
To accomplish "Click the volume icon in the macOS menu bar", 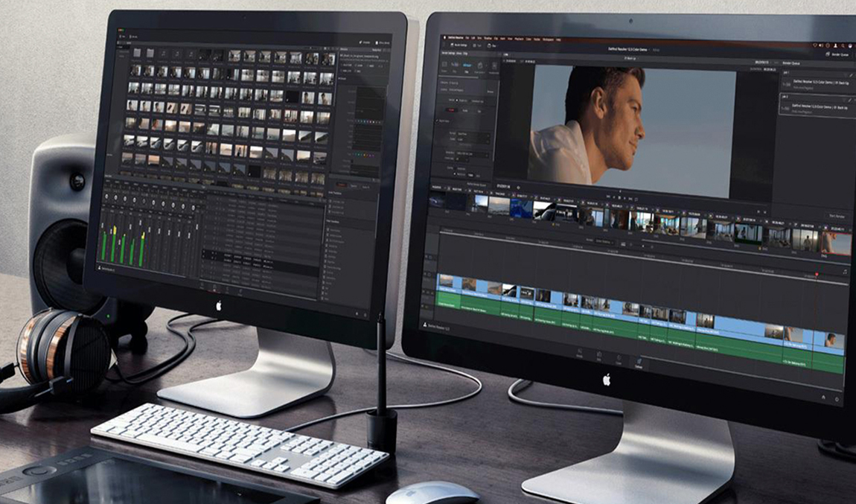I will click(x=821, y=45).
